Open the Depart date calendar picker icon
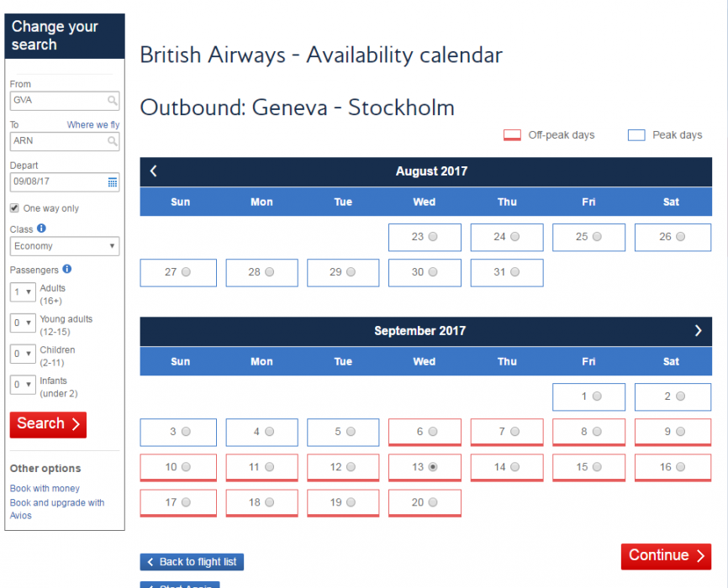 [x=113, y=182]
